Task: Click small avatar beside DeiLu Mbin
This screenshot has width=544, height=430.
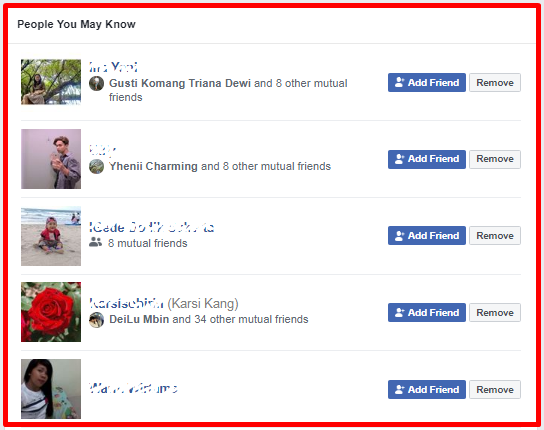Action: pos(96,320)
